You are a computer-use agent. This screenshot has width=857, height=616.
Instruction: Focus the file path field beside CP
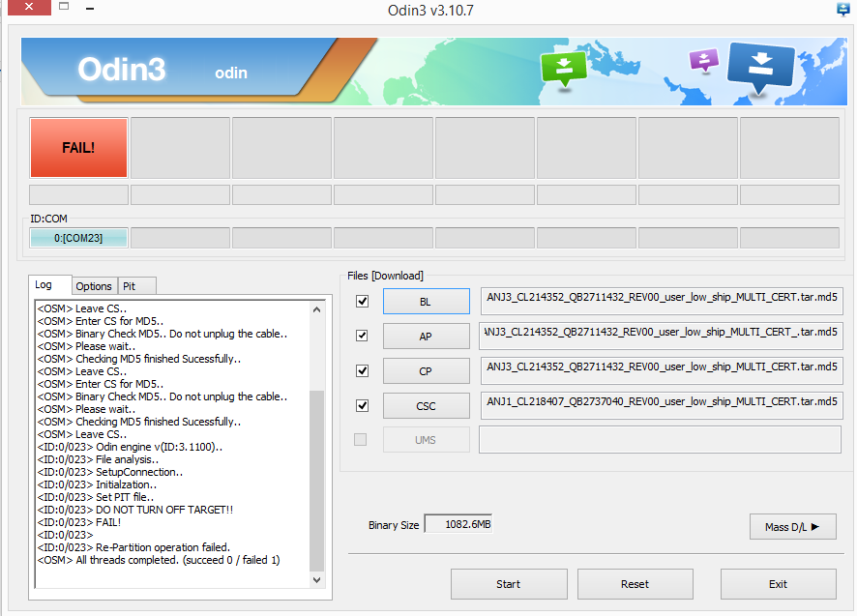662,370
